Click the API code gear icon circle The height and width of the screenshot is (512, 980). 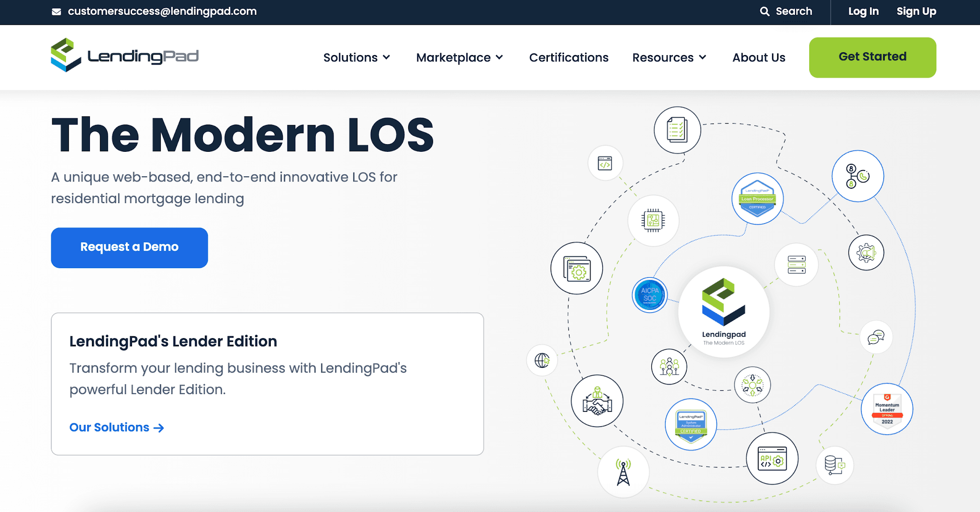click(x=772, y=458)
